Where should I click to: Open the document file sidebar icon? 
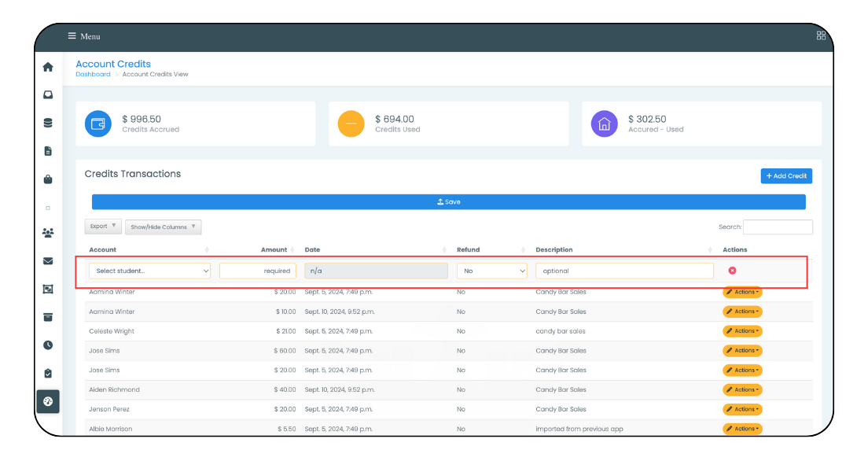[48, 151]
